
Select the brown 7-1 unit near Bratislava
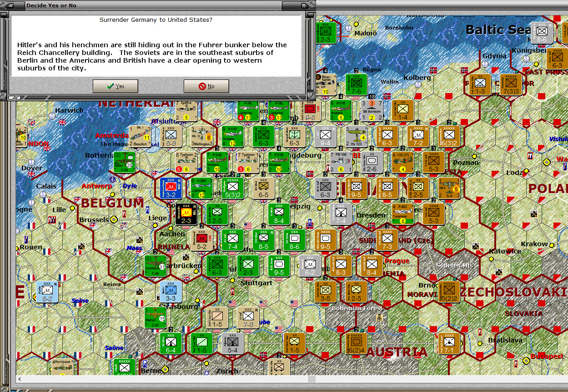[449, 343]
